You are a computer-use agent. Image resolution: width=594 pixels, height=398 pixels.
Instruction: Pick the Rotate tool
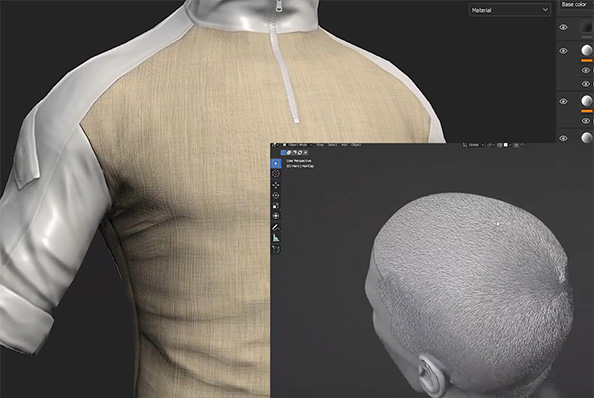click(x=276, y=195)
